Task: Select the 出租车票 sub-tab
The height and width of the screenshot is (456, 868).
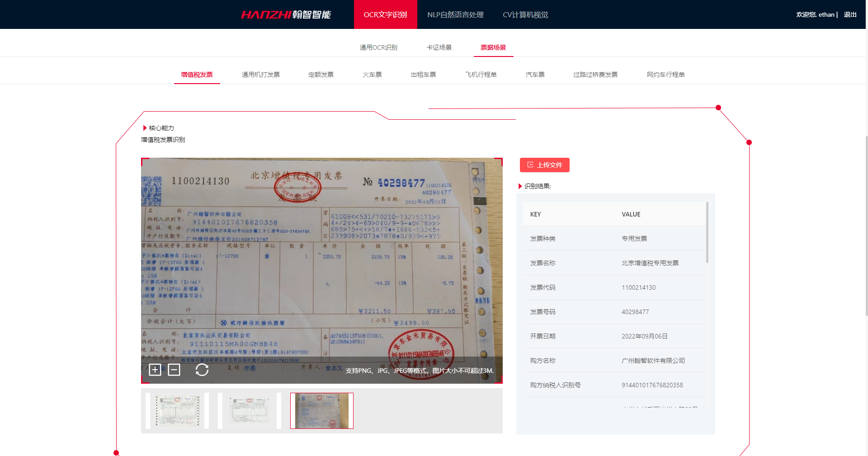Action: pos(423,75)
